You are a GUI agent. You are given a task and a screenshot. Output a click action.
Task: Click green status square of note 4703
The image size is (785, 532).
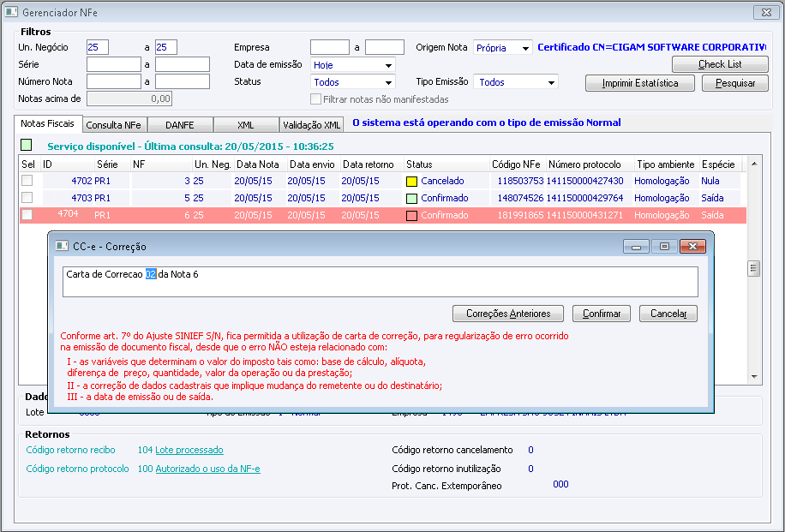(x=411, y=199)
